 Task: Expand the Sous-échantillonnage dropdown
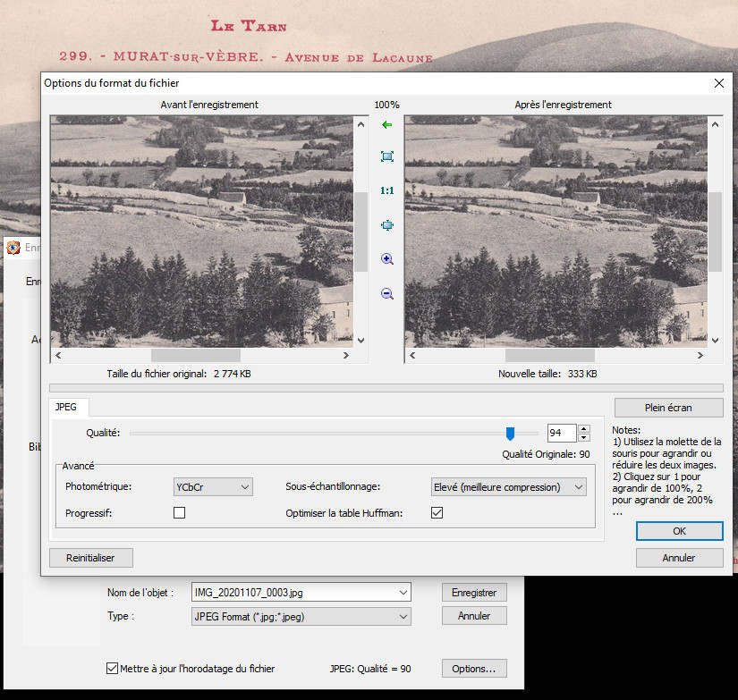tap(508, 487)
